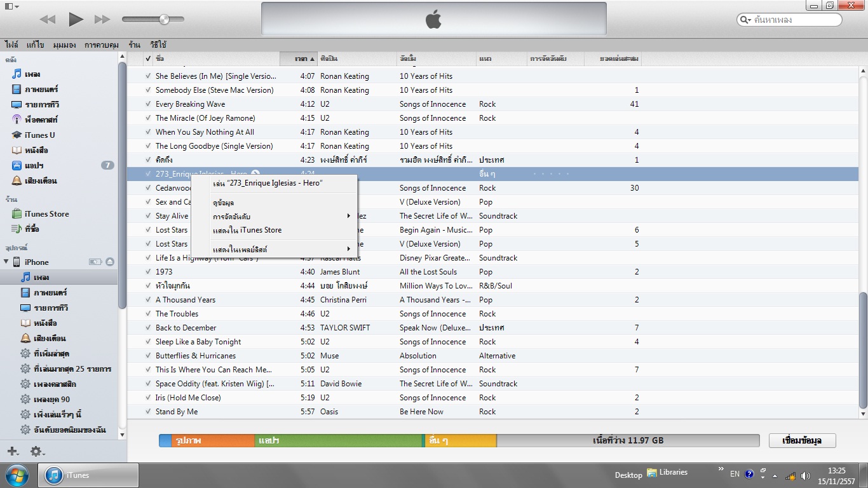868x488 pixels.
Task: Select เพลง (Music) under the iPhone
Action: 41,277
